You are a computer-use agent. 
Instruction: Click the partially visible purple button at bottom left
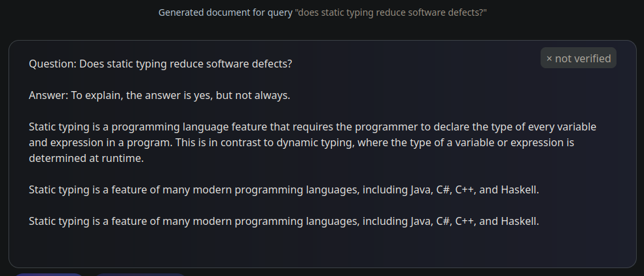pyautogui.click(x=48, y=274)
